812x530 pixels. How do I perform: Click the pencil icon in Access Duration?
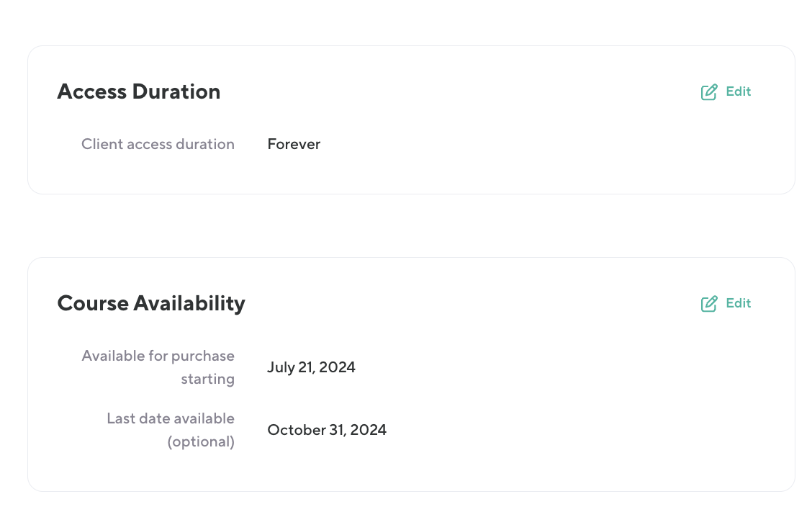pyautogui.click(x=709, y=92)
